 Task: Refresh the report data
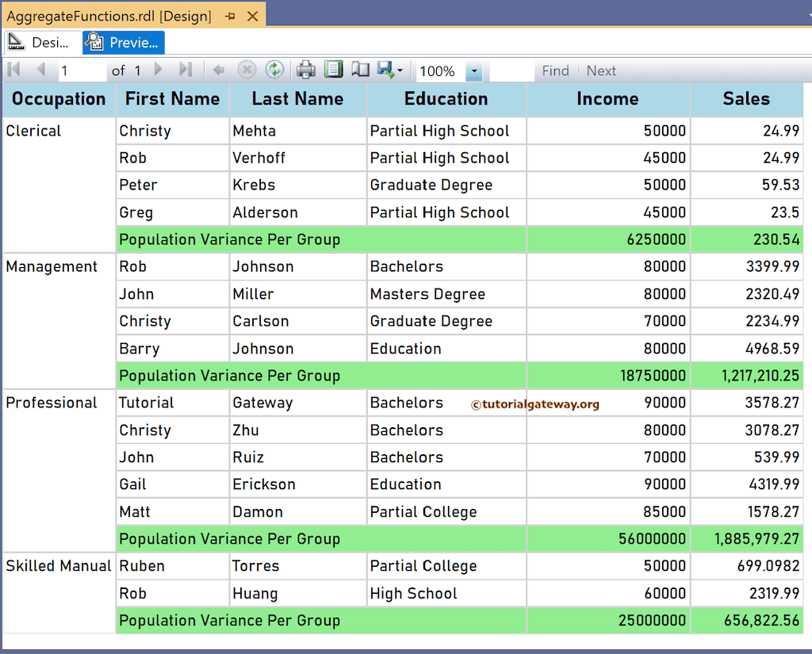274,70
